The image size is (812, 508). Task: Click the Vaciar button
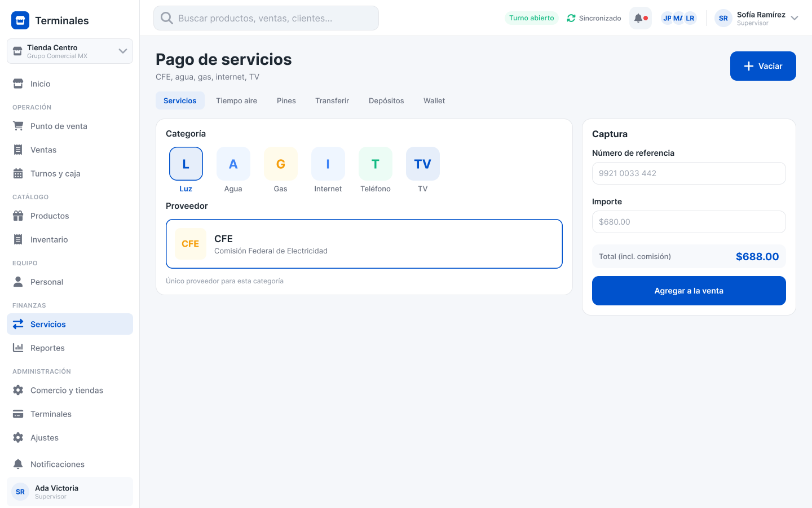(x=763, y=66)
